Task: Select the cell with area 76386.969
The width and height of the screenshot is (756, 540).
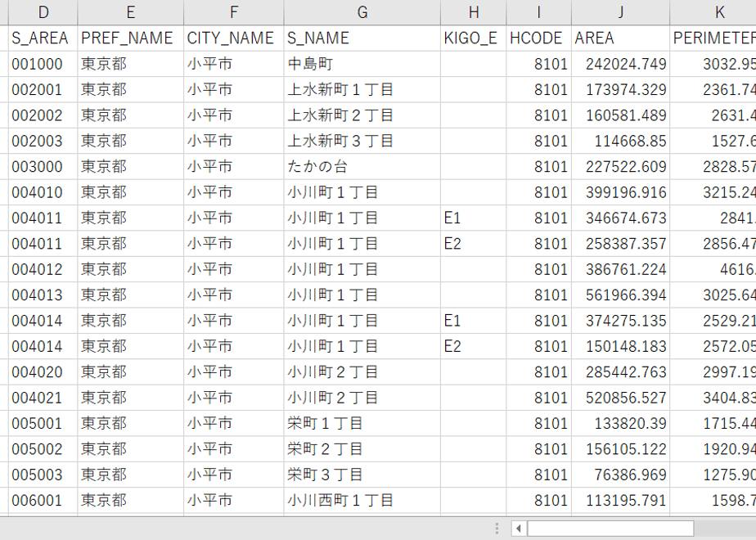Action: click(x=620, y=475)
